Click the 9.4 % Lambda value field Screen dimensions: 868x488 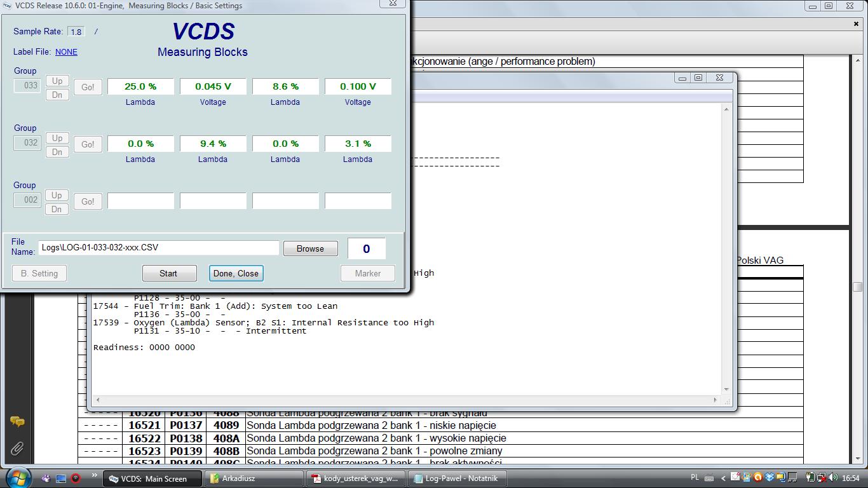(213, 144)
